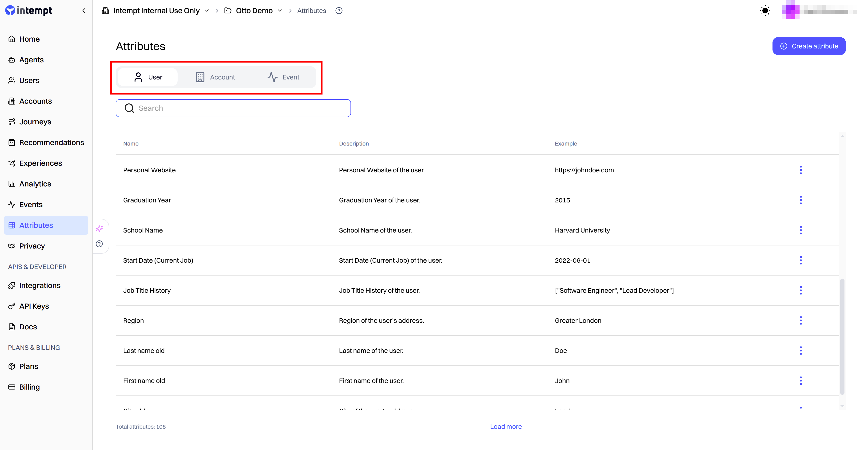The image size is (868, 450).
Task: Open options menu for Graduation Year row
Action: click(801, 200)
